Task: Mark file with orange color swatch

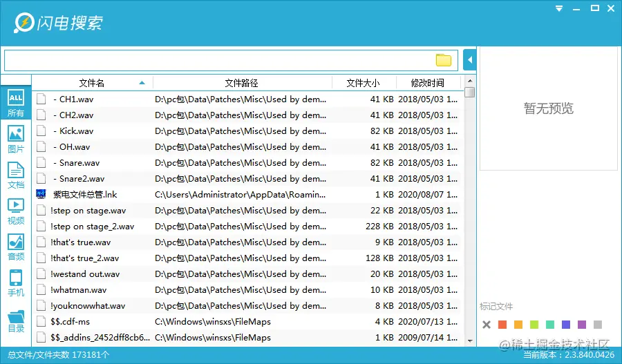Action: pos(518,325)
